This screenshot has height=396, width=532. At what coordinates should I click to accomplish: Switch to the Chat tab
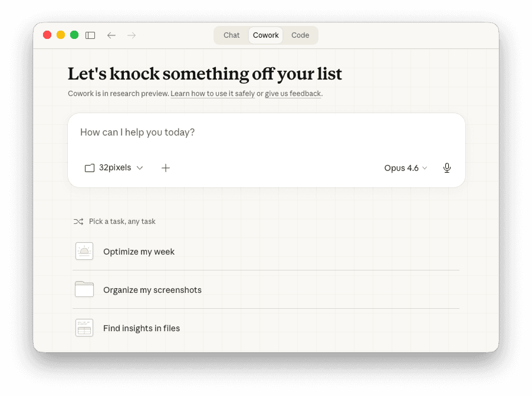tap(231, 35)
